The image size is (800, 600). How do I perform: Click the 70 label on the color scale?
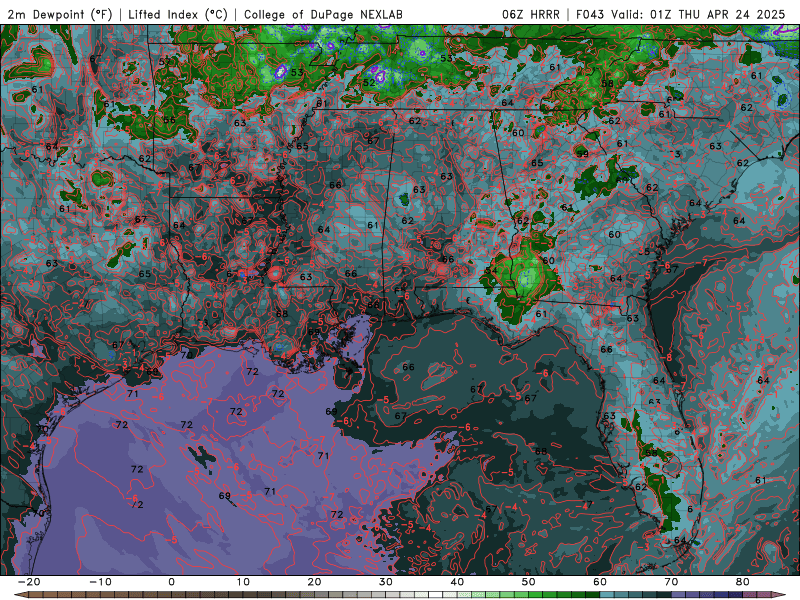pyautogui.click(x=671, y=582)
